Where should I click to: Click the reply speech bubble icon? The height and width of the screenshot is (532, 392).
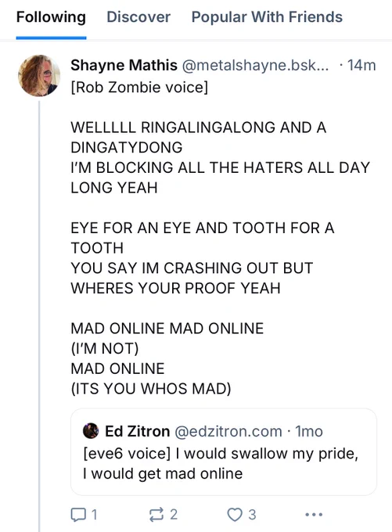(x=77, y=515)
